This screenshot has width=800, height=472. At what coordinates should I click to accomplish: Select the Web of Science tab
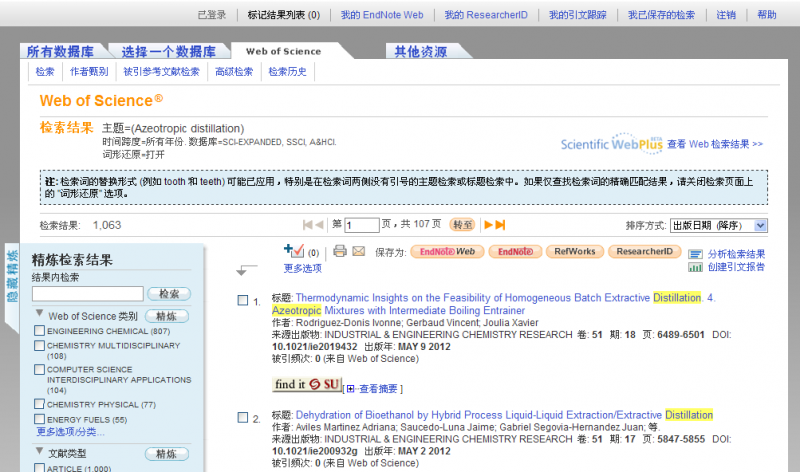click(284, 51)
